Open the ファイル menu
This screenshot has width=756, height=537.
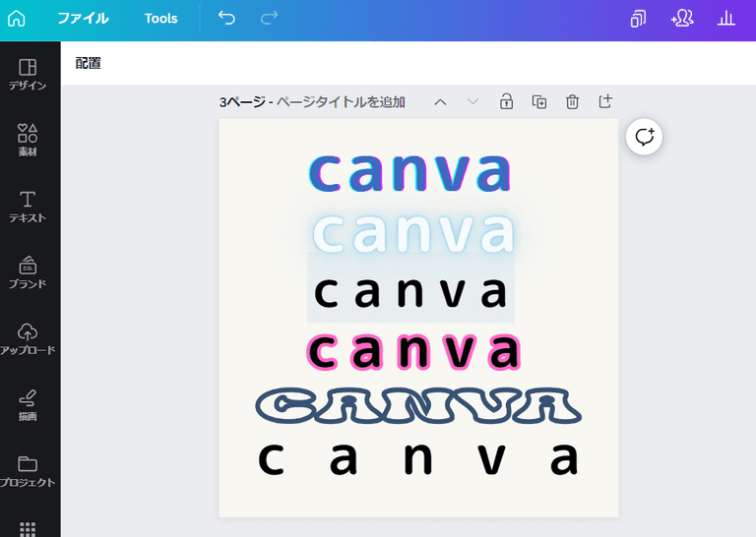coord(83,19)
